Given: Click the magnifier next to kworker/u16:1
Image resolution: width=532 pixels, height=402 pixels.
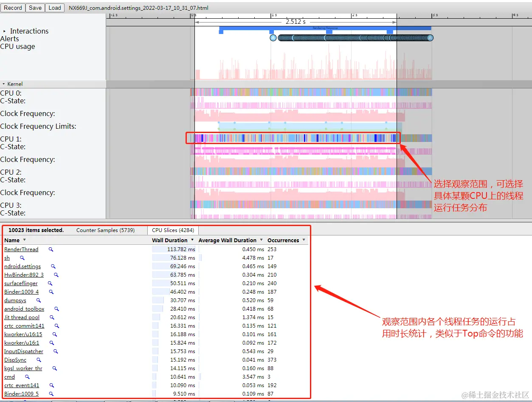Looking at the screenshot, I should click(x=51, y=343).
